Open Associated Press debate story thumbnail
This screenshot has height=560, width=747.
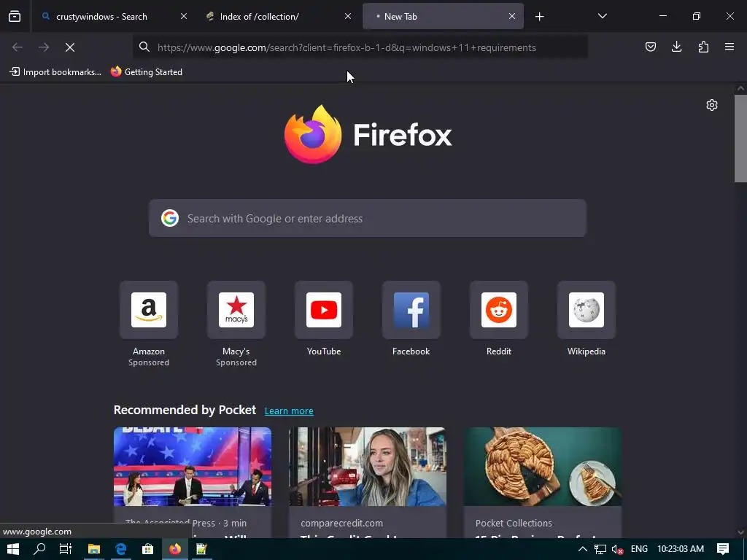click(193, 467)
